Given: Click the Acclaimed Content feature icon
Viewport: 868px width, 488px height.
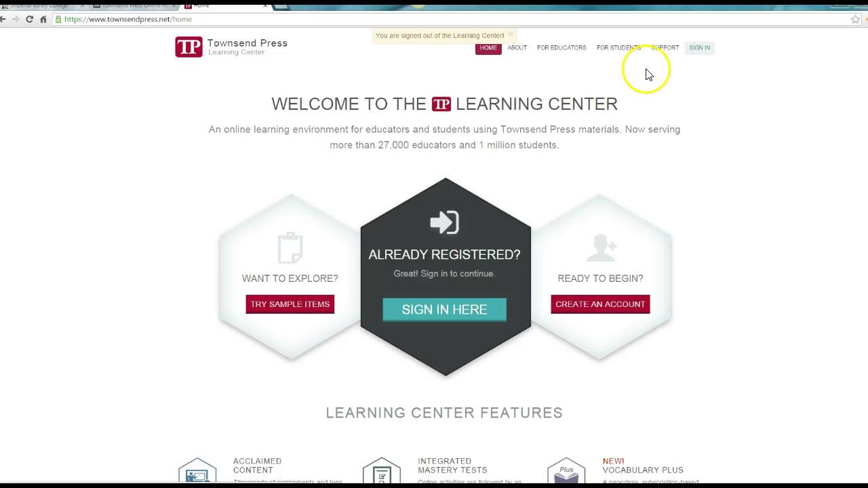Looking at the screenshot, I should [197, 470].
